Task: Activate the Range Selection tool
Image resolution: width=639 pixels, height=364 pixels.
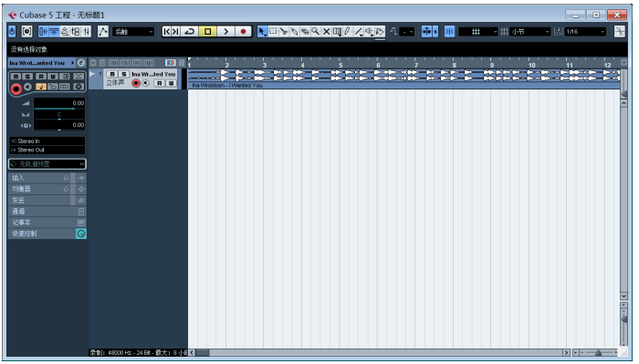Action: pyautogui.click(x=273, y=31)
